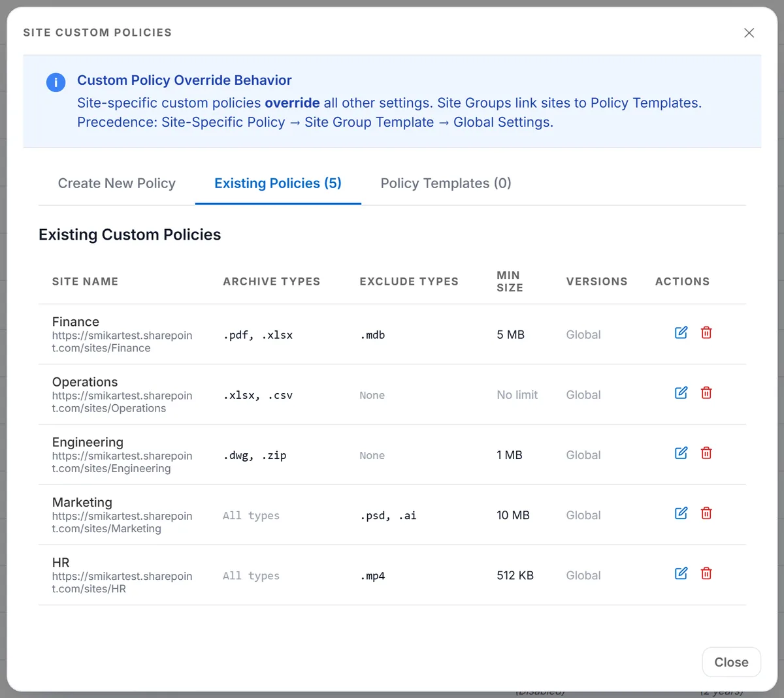Edit the Finance site policy
Viewport: 784px width, 698px height.
point(681,332)
